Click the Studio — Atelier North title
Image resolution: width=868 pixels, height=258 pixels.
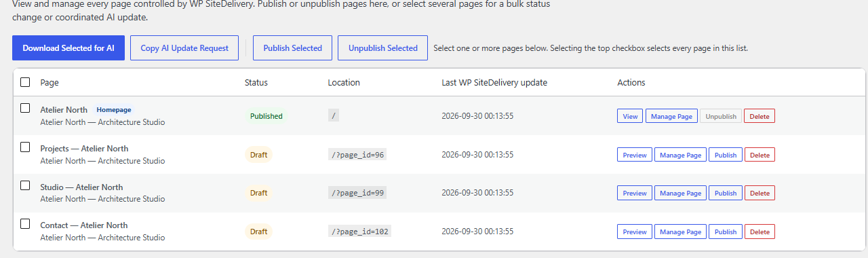tap(81, 187)
